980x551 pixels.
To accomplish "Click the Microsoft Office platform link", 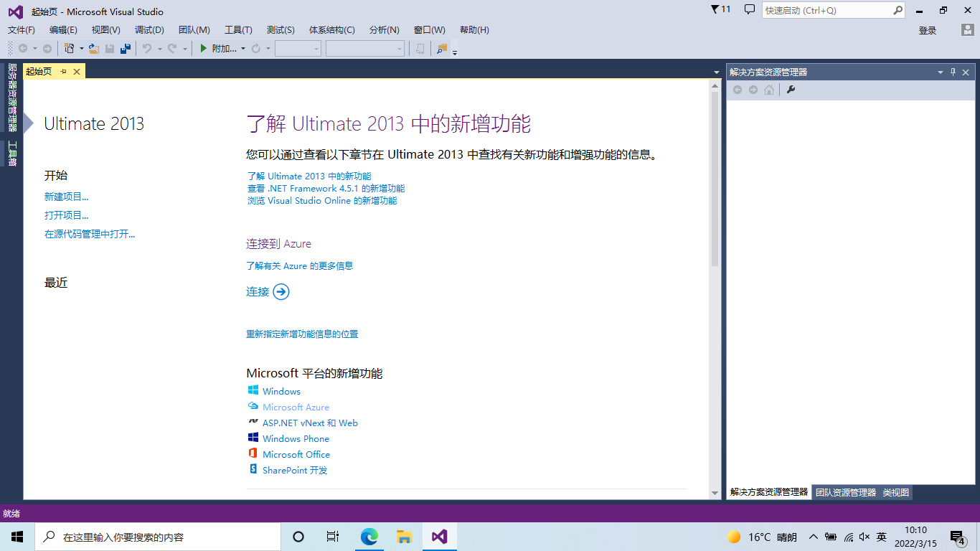I will (296, 454).
